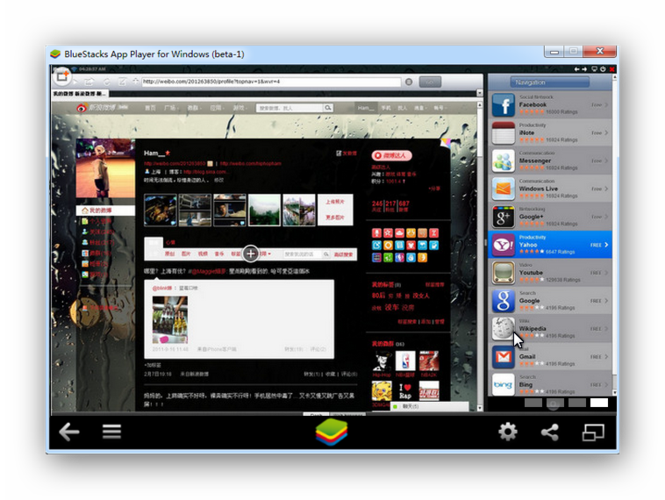Expand the iNote row chevron
This screenshot has height=500, width=665.
pyautogui.click(x=606, y=133)
